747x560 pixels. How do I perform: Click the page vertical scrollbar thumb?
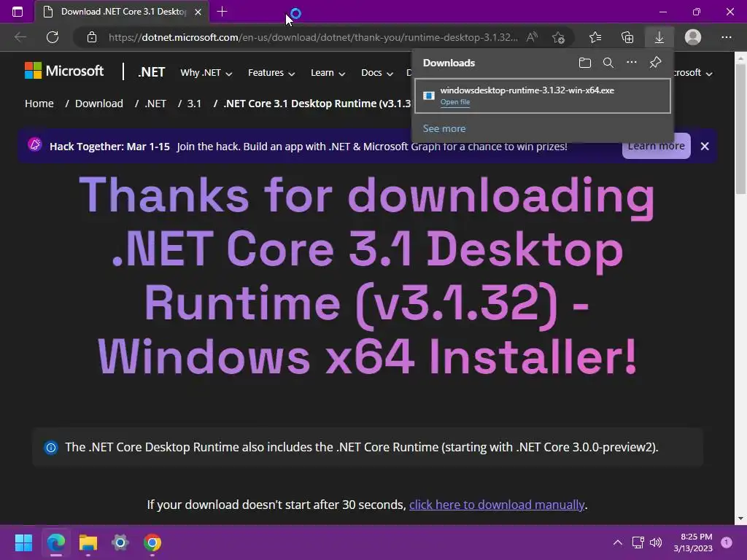tap(740, 128)
